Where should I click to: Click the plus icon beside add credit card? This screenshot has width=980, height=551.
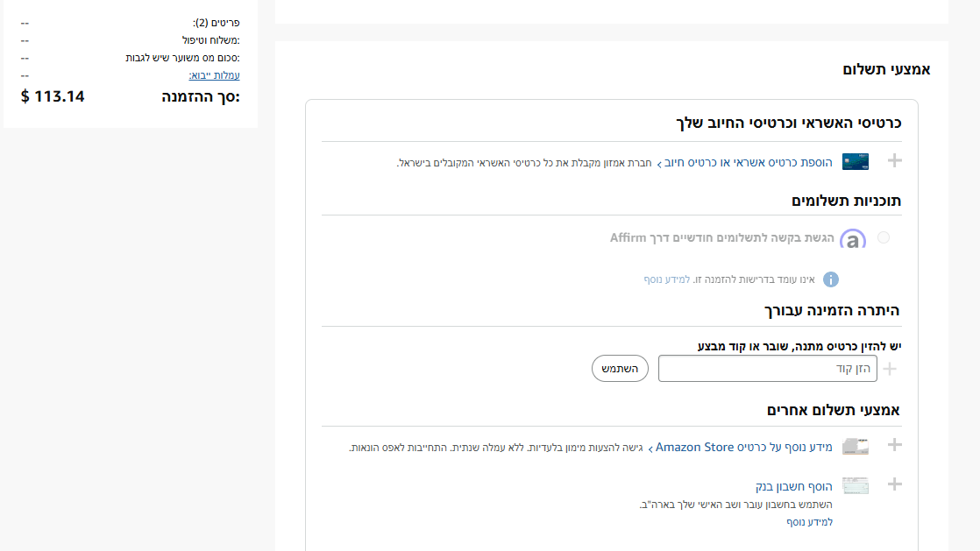coord(894,160)
